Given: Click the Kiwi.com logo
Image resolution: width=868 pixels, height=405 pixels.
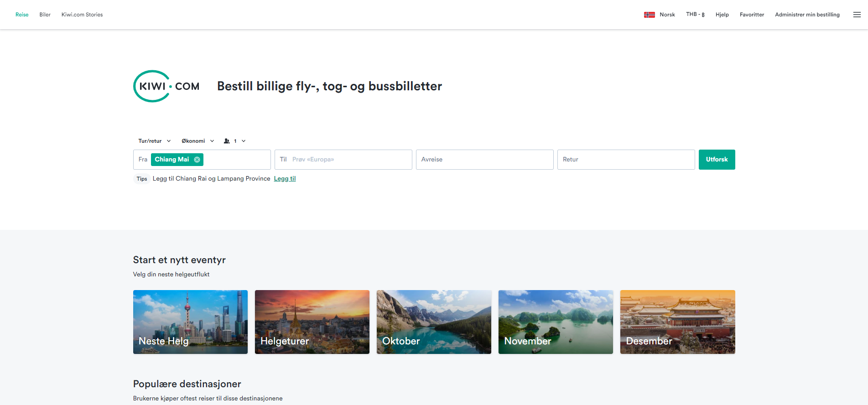Looking at the screenshot, I should point(166,86).
